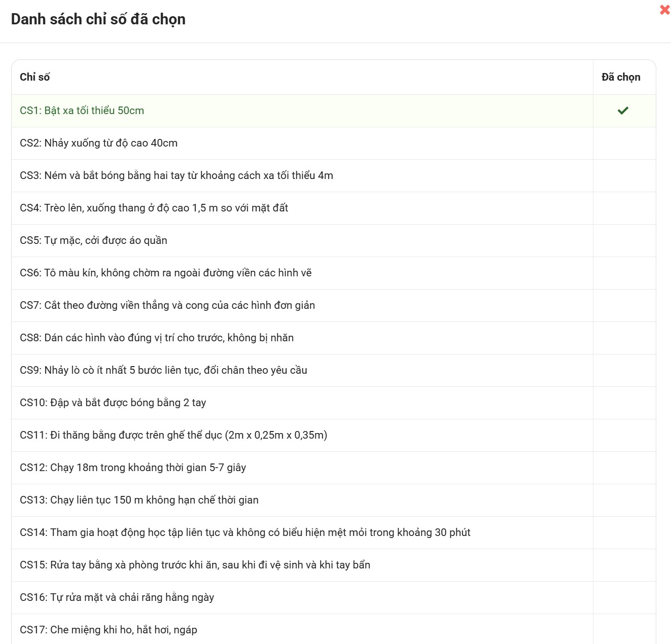
Task: Click the 'Chỉ số' column header
Action: [35, 77]
